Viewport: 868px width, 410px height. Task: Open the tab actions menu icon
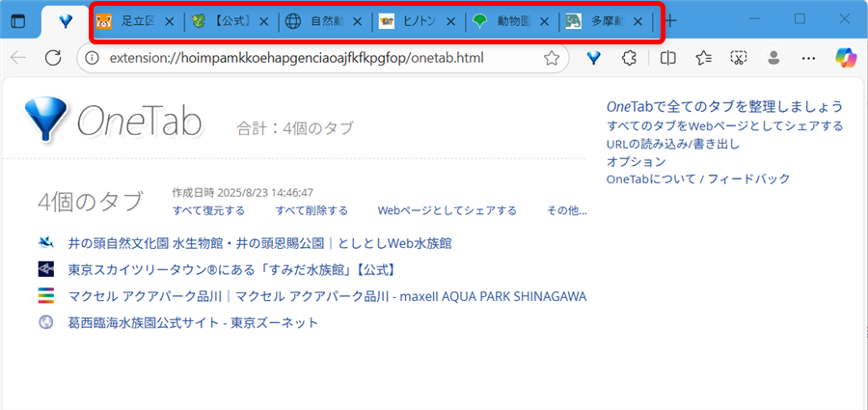(x=18, y=21)
